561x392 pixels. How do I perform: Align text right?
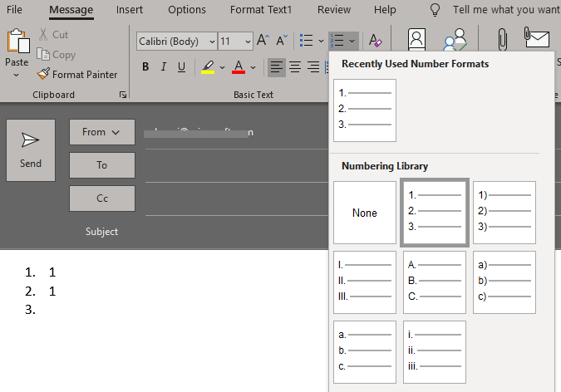pos(313,67)
